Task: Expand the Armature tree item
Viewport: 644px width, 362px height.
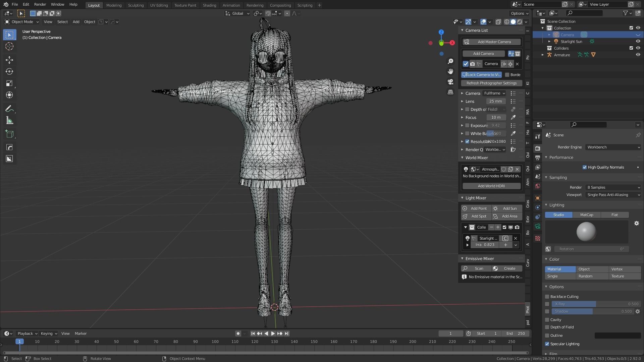Action: pyautogui.click(x=543, y=55)
